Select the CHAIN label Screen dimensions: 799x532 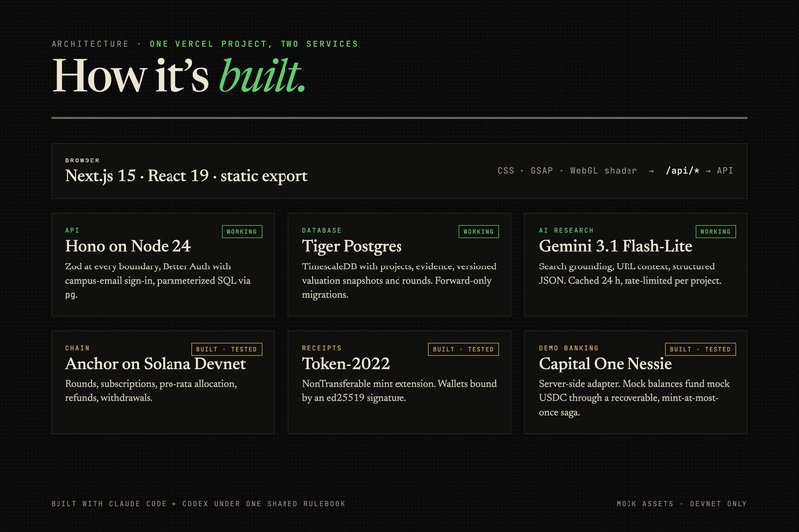point(77,348)
